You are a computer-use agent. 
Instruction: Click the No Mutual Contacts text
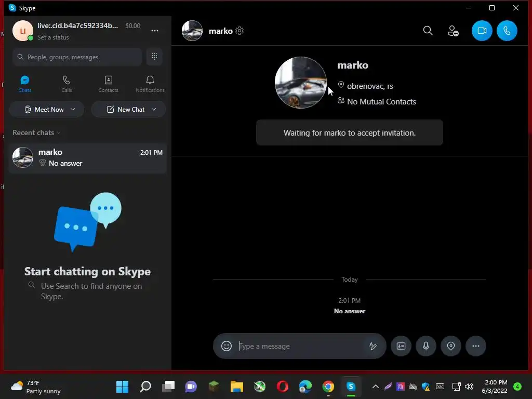[381, 102]
